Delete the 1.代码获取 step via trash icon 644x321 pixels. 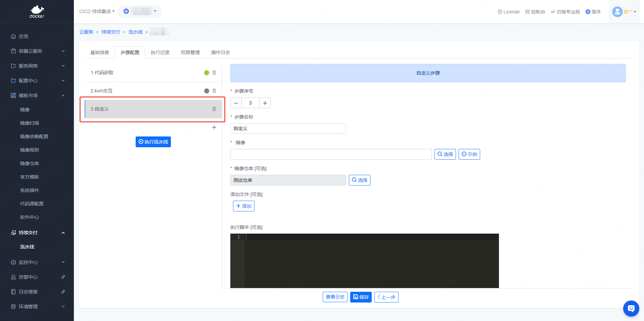(214, 73)
